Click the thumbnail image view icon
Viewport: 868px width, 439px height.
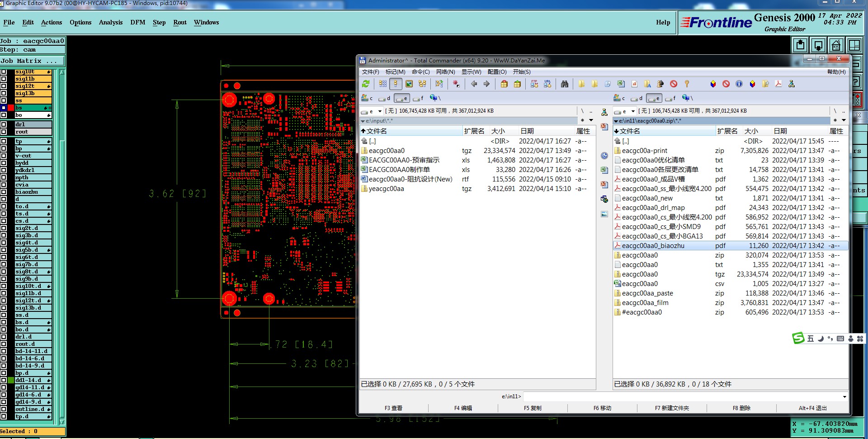click(409, 84)
